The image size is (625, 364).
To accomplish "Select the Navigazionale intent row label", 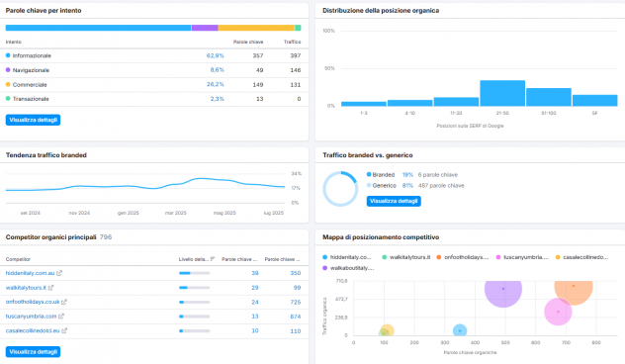I will 31,70.
